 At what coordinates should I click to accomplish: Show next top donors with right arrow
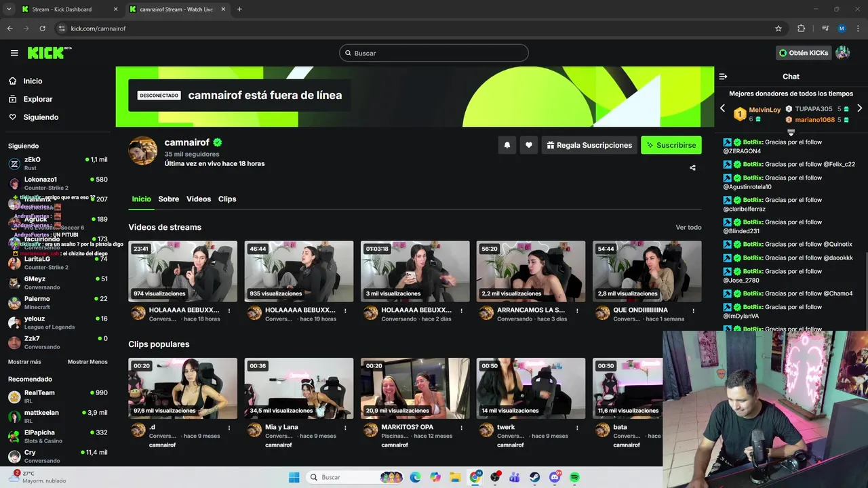pyautogui.click(x=859, y=108)
